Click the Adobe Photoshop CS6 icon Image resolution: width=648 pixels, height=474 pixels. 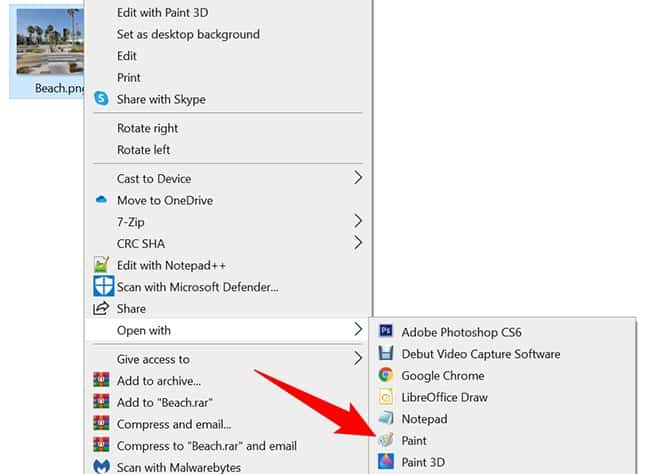386,331
